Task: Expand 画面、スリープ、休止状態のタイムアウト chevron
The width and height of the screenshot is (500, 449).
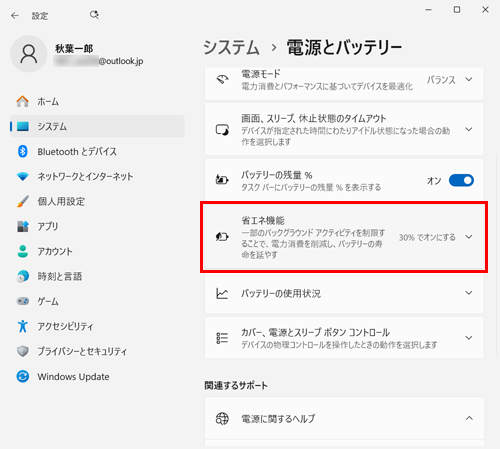Action: [469, 129]
